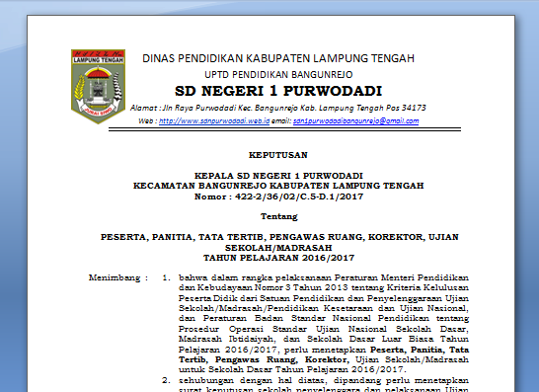
Task: Click 'DINAS PENDIDIKAN KABUPATEN LAMPUNG TENGAH' header line
Action: [278, 58]
